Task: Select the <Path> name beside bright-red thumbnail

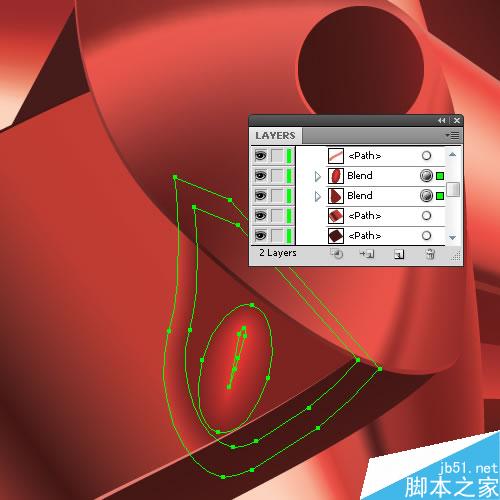Action: (364, 216)
